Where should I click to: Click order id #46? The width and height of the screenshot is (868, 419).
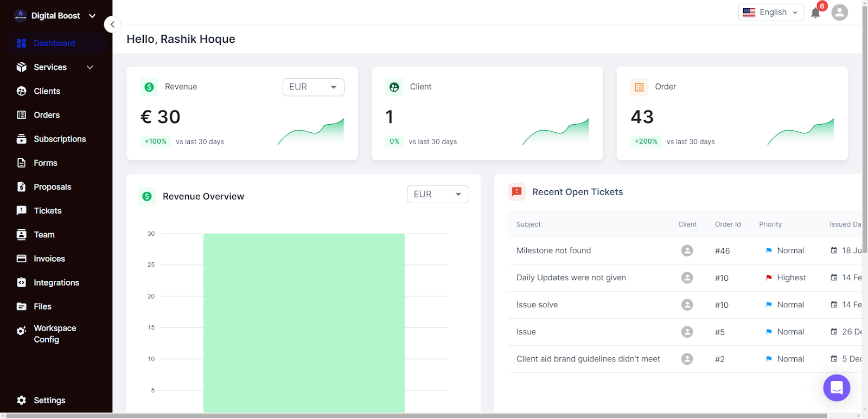coord(722,250)
